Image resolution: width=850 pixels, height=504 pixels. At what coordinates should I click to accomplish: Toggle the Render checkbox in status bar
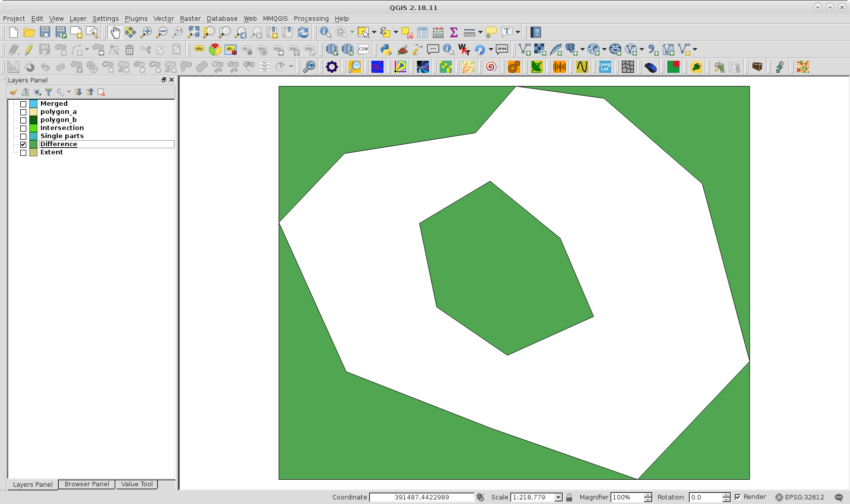(738, 497)
